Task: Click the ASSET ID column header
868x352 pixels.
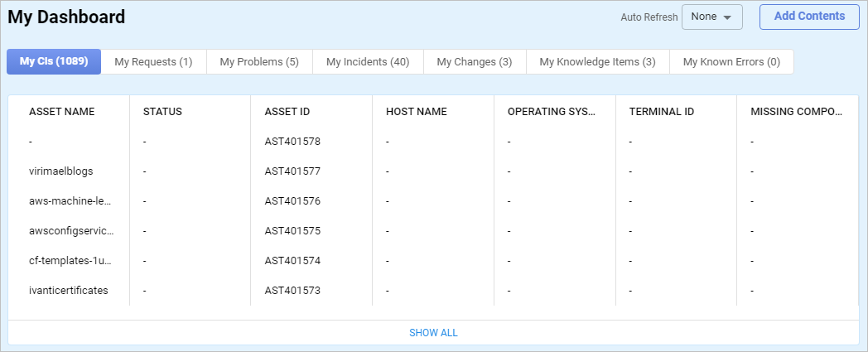Action: [287, 112]
